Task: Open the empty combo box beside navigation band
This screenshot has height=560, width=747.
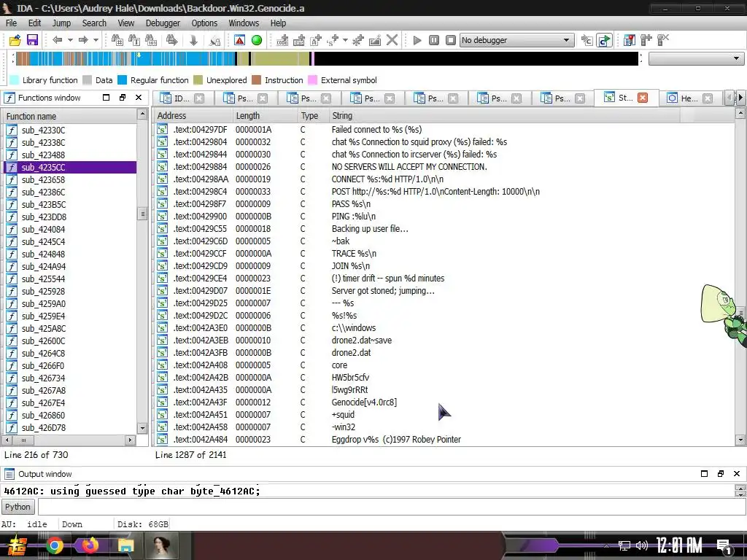Action: click(695, 58)
